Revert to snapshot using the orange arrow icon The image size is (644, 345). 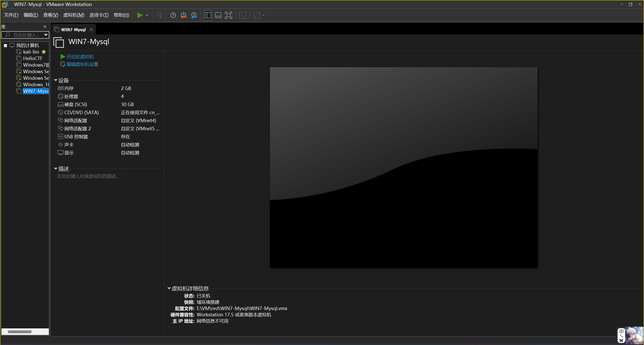click(183, 15)
